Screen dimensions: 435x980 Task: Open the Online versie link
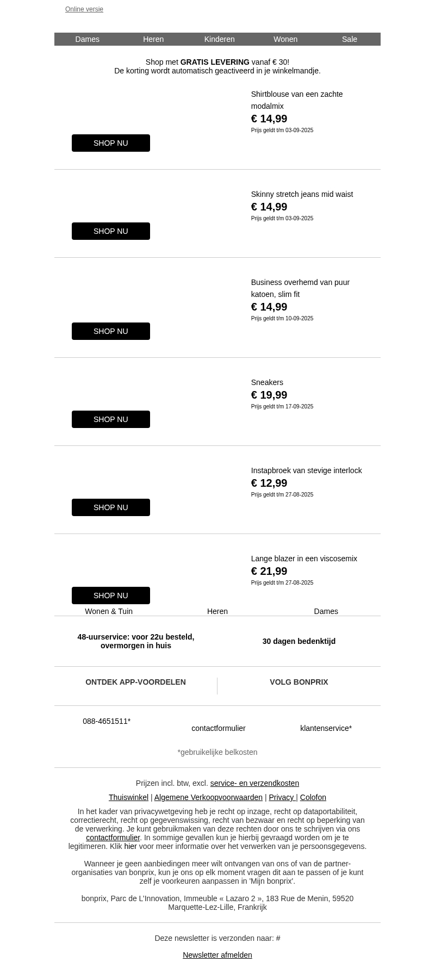(x=84, y=9)
